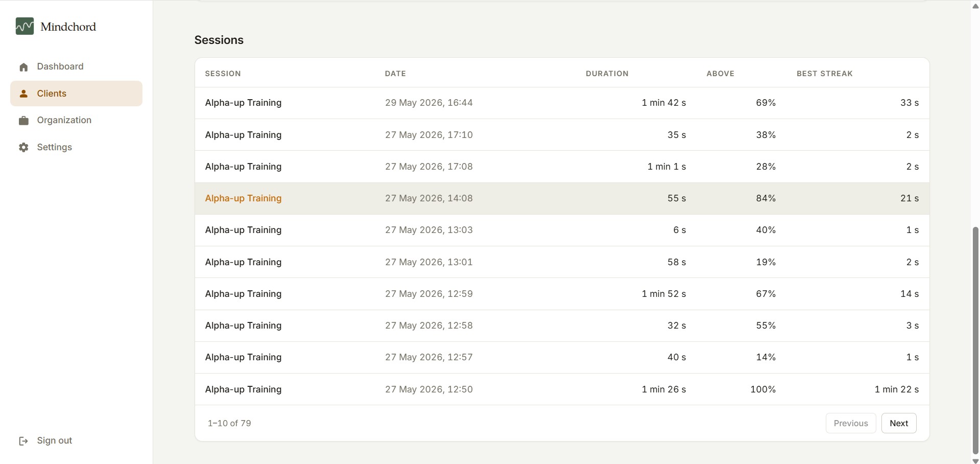Viewport: 980px width, 464px height.
Task: Click the duration 1 min 42 s
Action: click(663, 103)
